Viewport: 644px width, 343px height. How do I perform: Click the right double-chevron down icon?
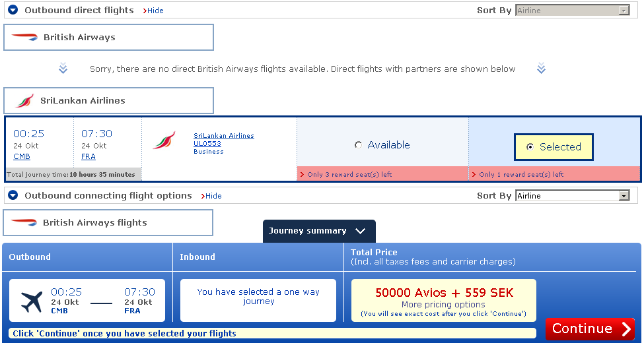[541, 69]
